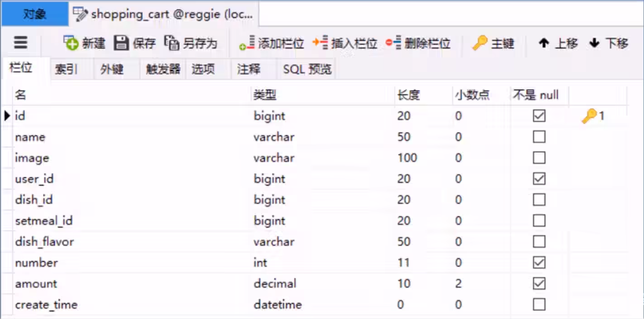Switch to the 对象 (Objects) tab
Screen dimensions: 644x319
35,14
